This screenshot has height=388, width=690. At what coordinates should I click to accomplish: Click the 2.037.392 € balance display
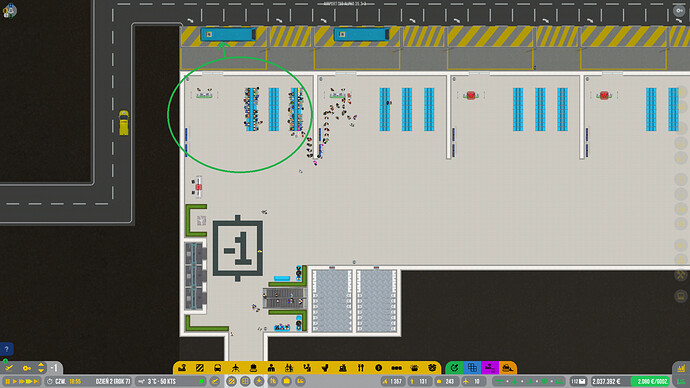pos(606,381)
